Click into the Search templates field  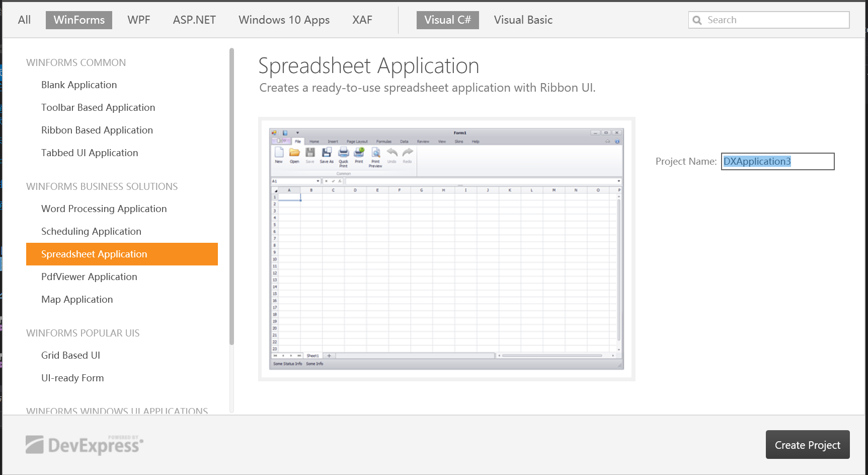[x=769, y=20]
